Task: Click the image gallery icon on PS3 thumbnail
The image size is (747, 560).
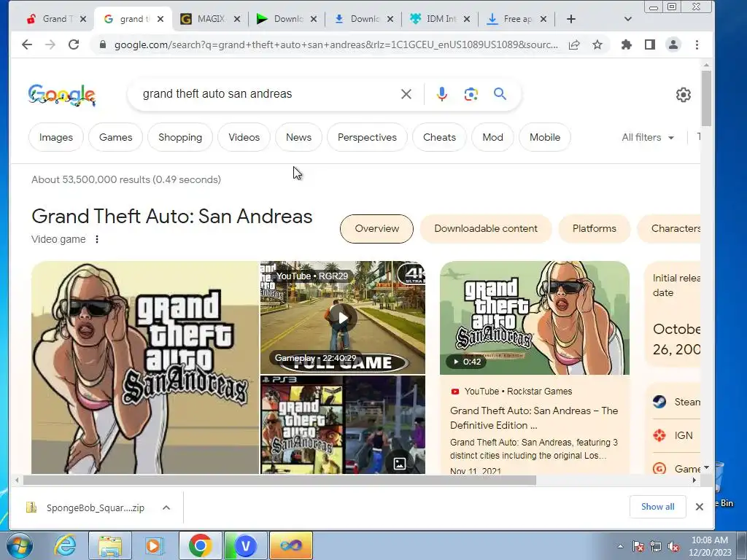Action: [x=399, y=463]
